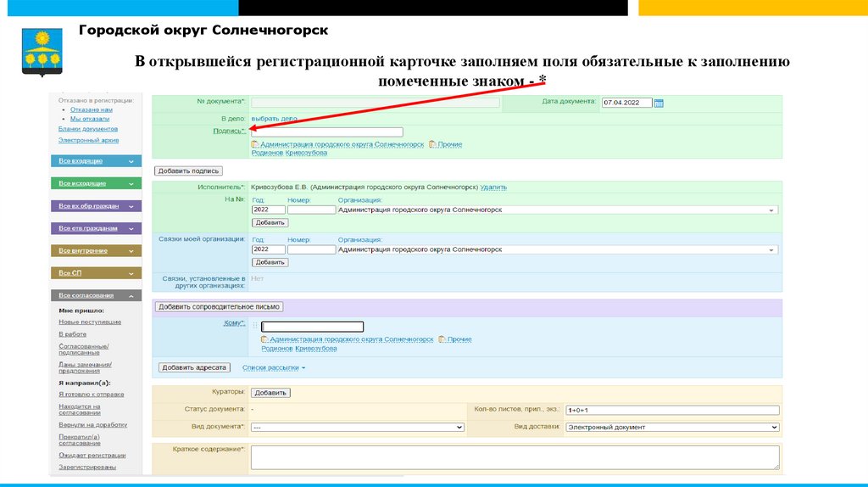Image resolution: width=868 pixels, height=487 pixels.
Task: Open Новые поступившие in sidebar
Action: pyautogui.click(x=89, y=322)
